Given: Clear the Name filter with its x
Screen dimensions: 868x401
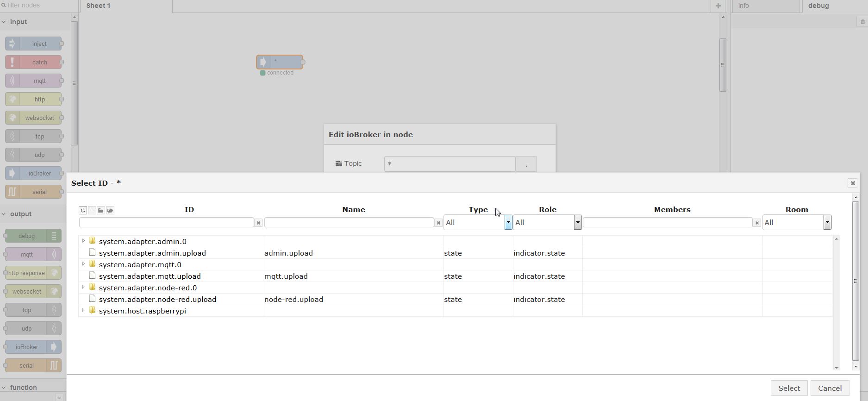Looking at the screenshot, I should click(438, 223).
